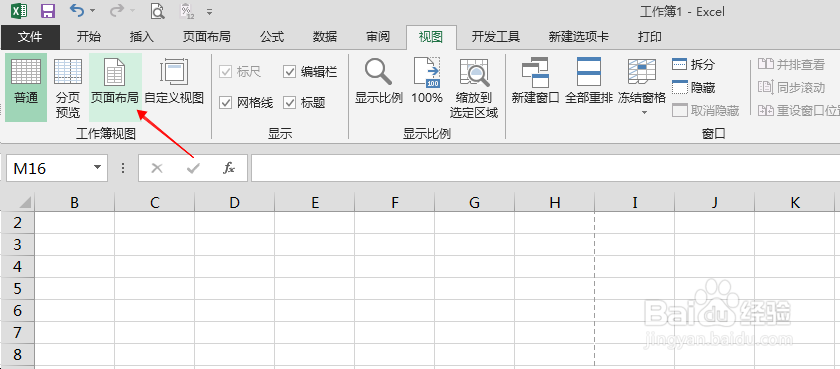This screenshot has width=840, height=369.
Task: Open the Name Box dropdown arrow
Action: (x=97, y=168)
